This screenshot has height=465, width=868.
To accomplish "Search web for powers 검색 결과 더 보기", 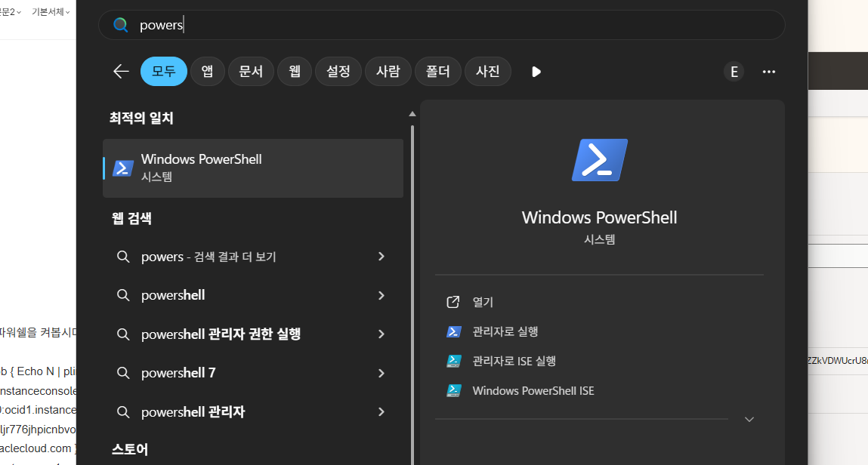I will 253,257.
